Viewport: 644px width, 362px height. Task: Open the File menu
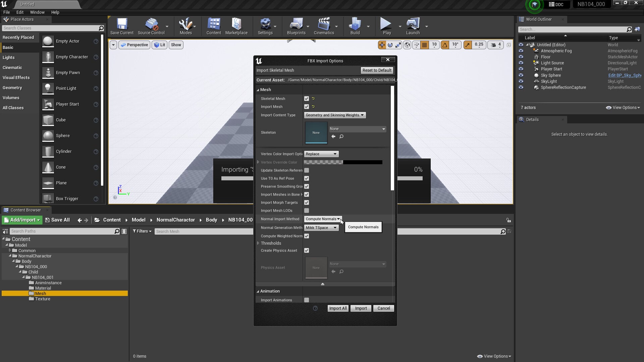point(6,12)
